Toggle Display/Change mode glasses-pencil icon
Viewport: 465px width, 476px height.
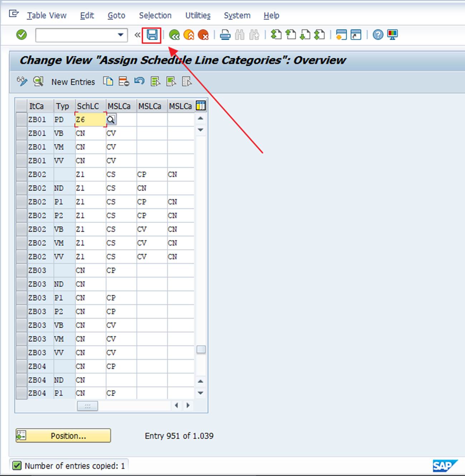pyautogui.click(x=22, y=82)
